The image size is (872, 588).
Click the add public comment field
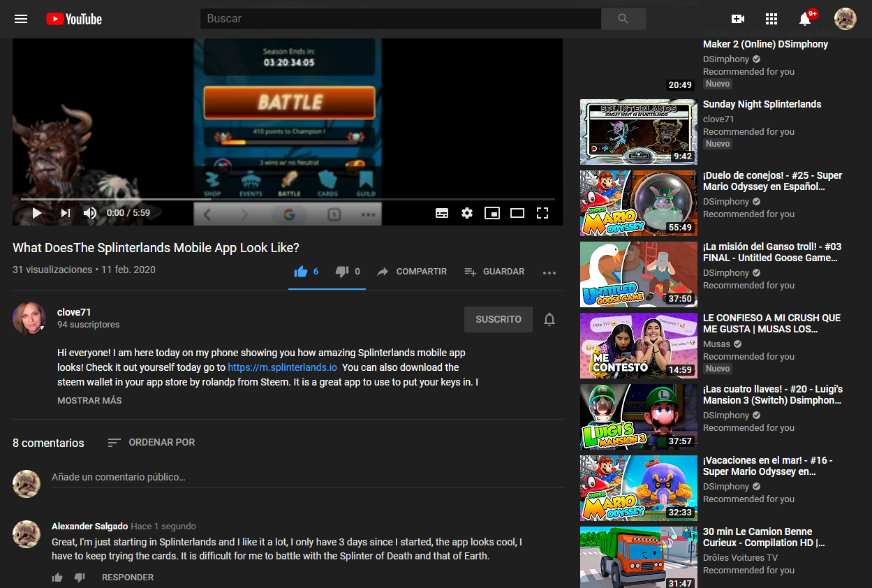click(307, 478)
